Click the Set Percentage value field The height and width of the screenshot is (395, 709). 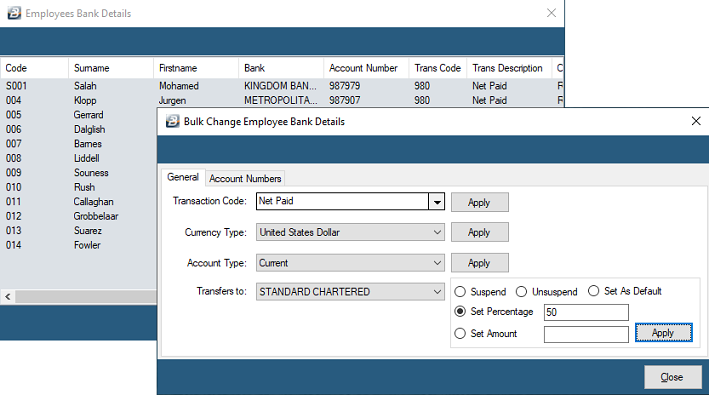tap(586, 312)
